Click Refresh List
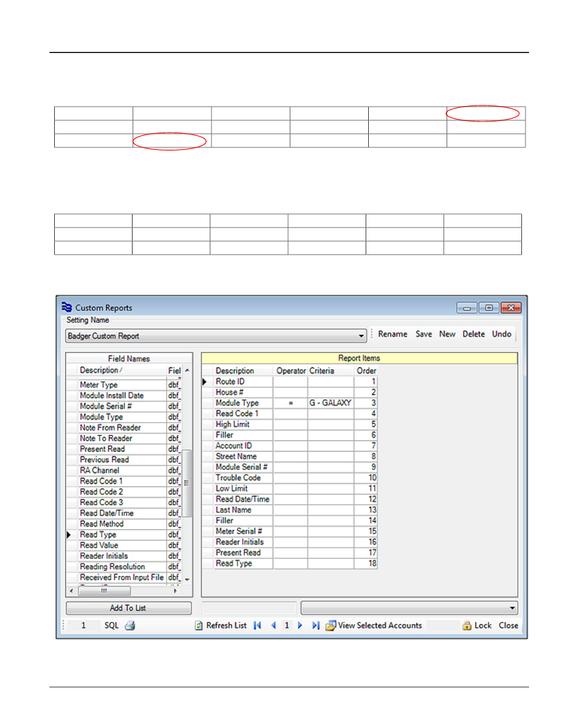This screenshot has height=728, width=562. (226, 625)
